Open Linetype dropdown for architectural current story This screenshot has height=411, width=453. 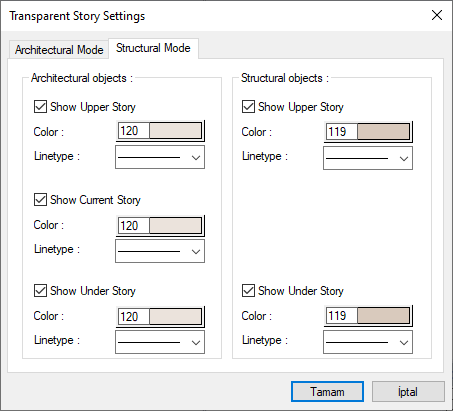coord(160,251)
